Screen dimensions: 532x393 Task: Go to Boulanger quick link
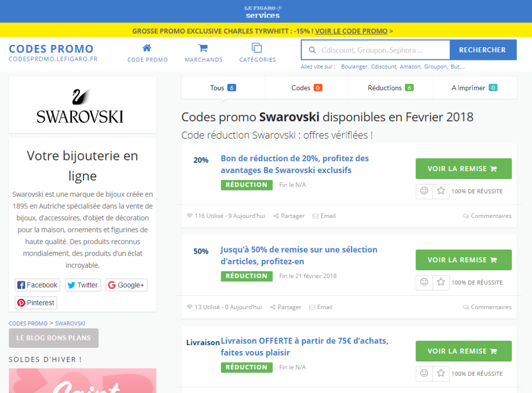click(x=354, y=67)
